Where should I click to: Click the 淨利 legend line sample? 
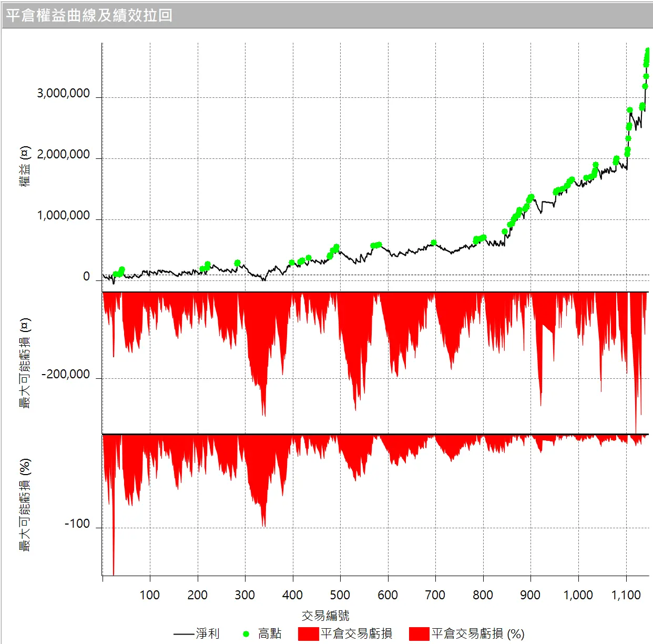click(x=183, y=634)
